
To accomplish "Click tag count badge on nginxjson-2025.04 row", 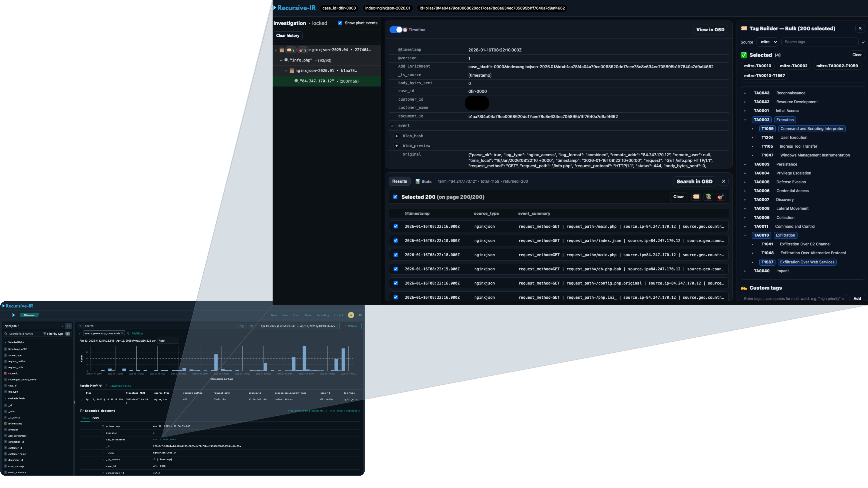I will click(291, 50).
